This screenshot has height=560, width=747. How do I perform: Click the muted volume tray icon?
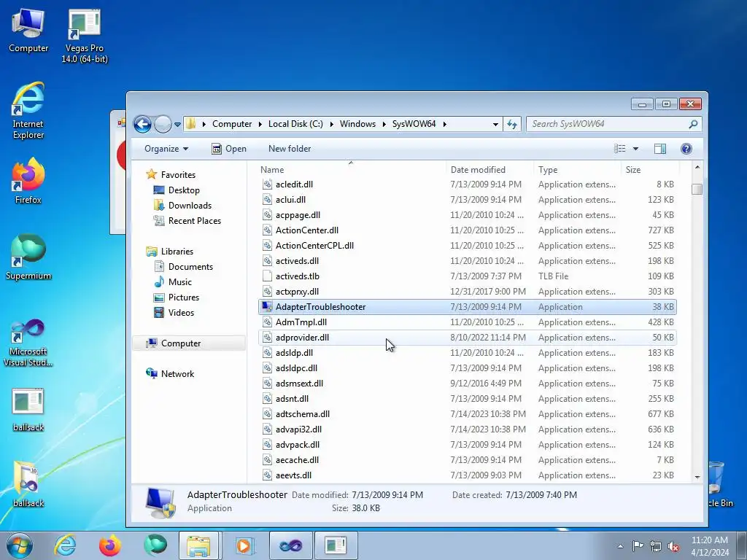[x=673, y=546]
